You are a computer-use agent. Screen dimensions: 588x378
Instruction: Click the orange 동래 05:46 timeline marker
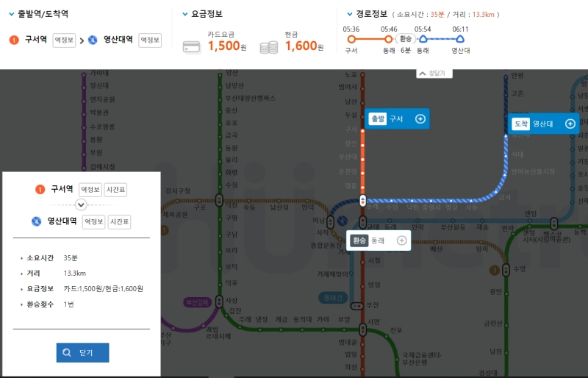[x=389, y=39]
